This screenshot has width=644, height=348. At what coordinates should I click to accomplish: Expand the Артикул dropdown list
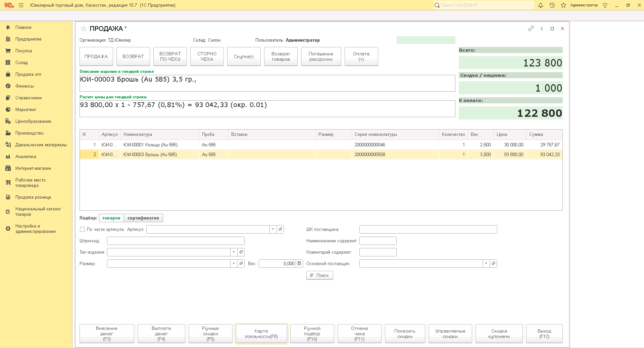(x=273, y=229)
